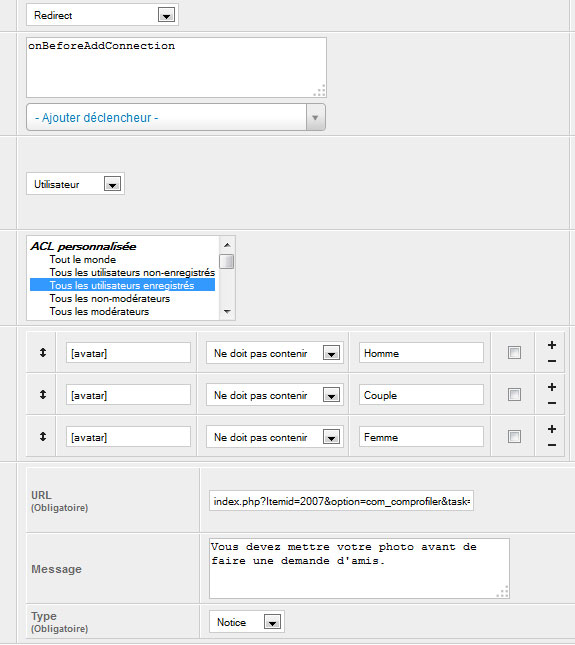Click the resize grip of the Message text area
Image resolution: width=575 pixels, height=645 pixels.
click(503, 592)
